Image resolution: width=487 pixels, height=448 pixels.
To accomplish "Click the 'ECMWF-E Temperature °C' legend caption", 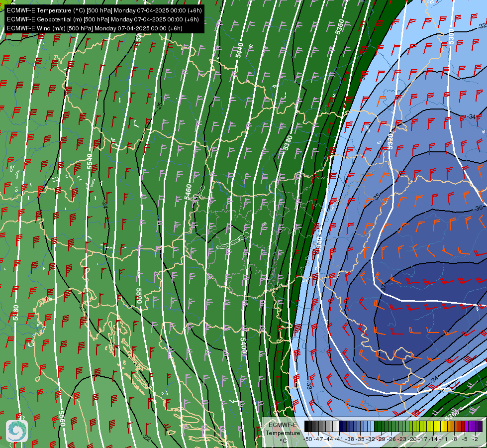I will coord(283,433).
